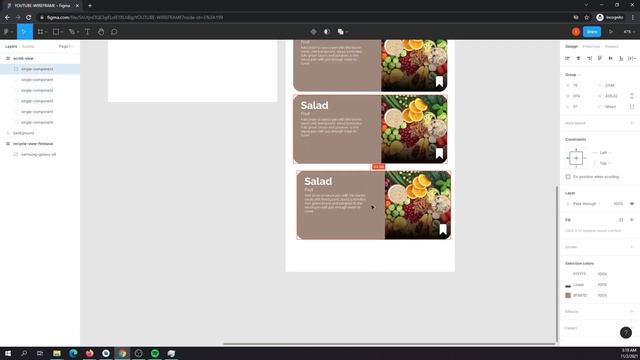Expand the Frame tool options chevron
This screenshot has height=360, width=640.
(x=46, y=32)
